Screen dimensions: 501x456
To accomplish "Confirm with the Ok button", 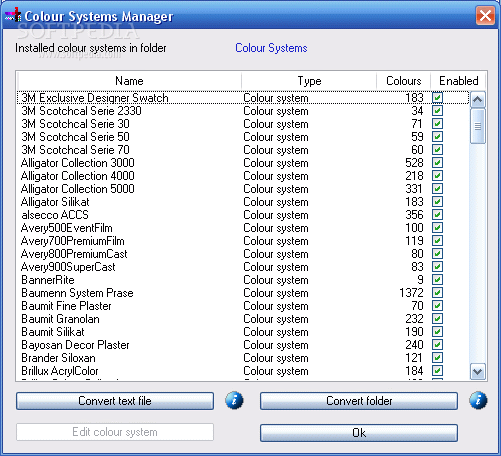I will click(x=359, y=433).
